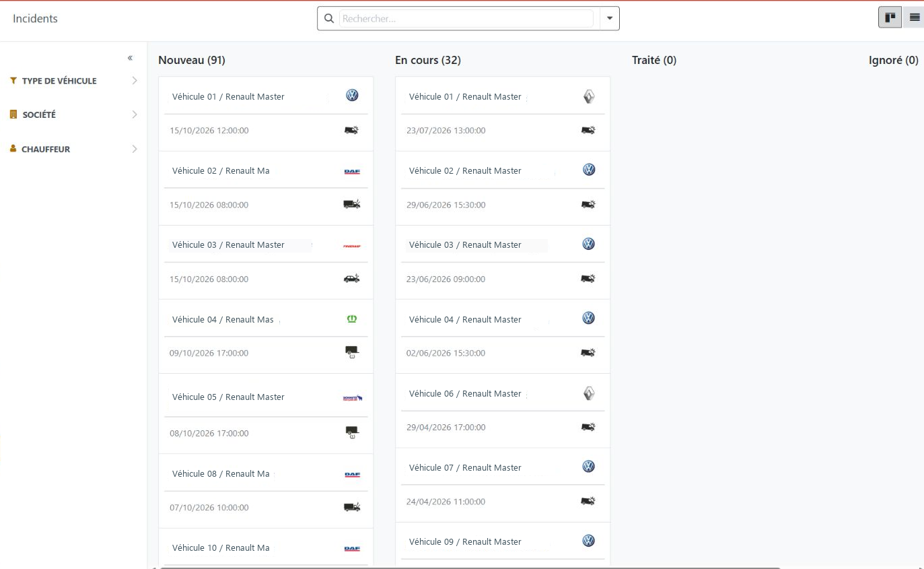Screen dimensions: 924x569
Task: Click the van accident icon dated 15/10/2026 12:00:00
Action: pos(351,130)
